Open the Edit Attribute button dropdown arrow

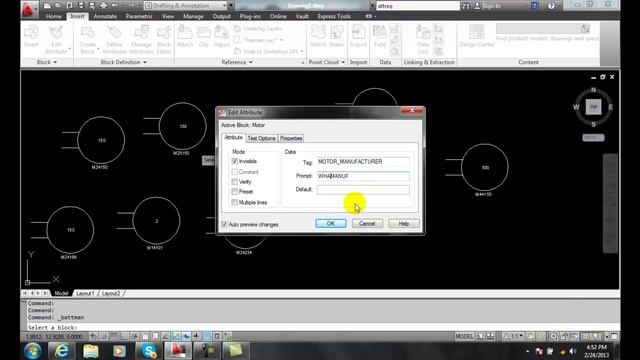pyautogui.click(x=69, y=49)
